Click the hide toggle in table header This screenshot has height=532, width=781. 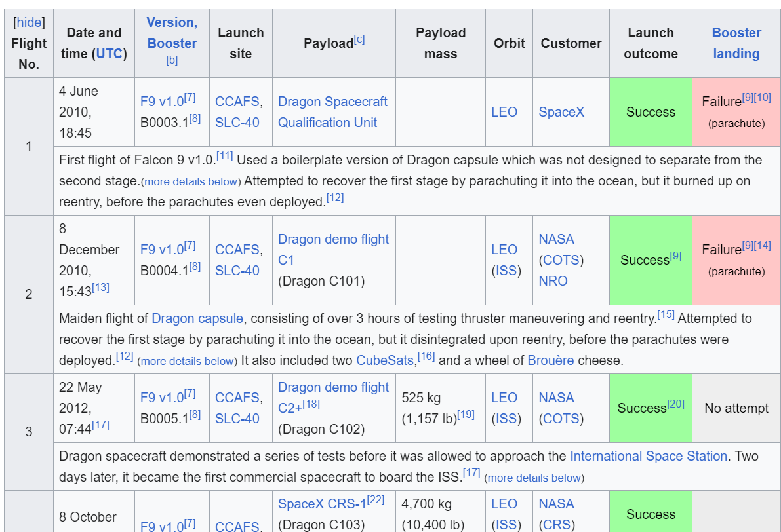click(x=29, y=23)
